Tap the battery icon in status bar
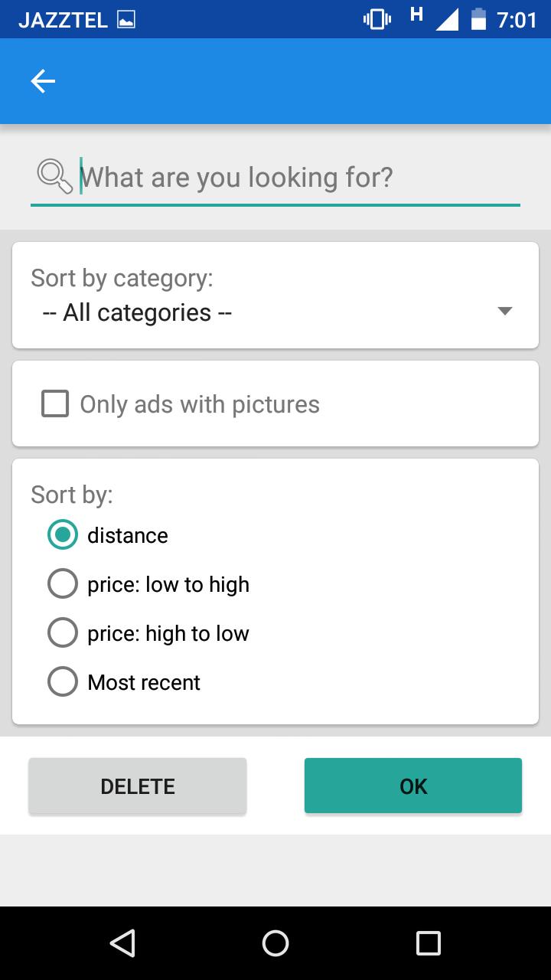Screen dimensions: 551x980 click(479, 19)
